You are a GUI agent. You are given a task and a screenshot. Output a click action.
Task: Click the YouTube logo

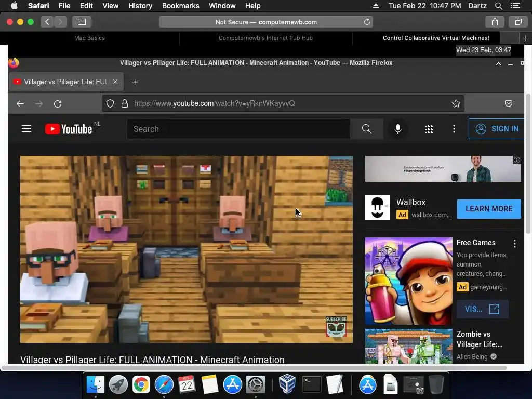coord(69,129)
